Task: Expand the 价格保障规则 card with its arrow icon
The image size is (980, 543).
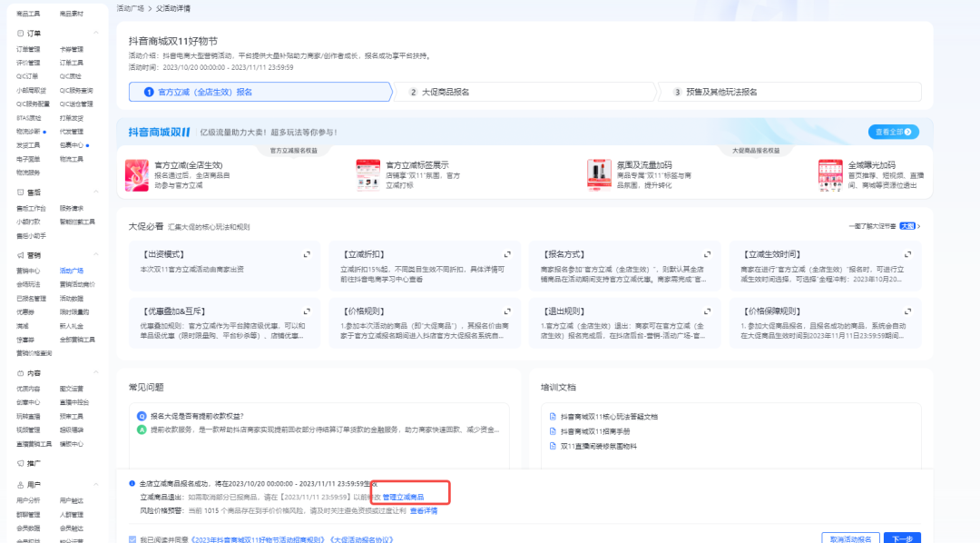Action: (907, 311)
